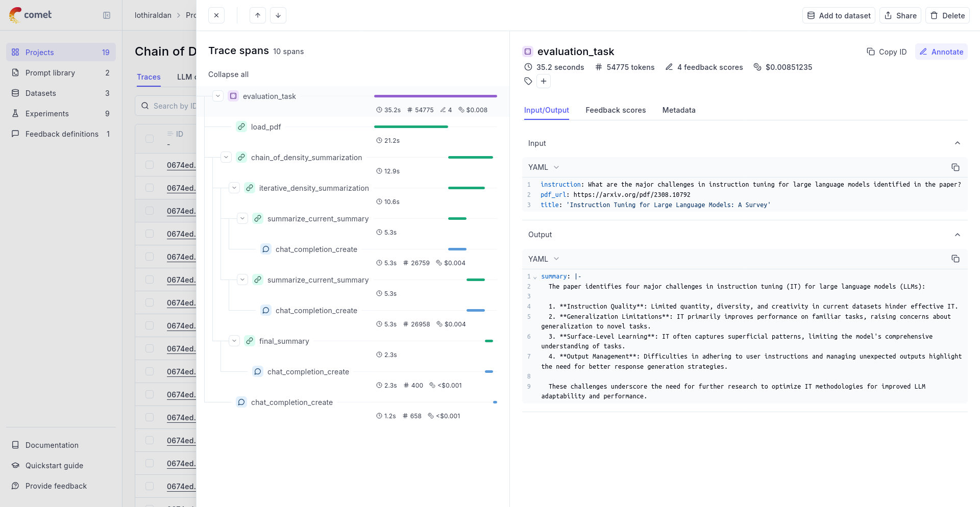
Task: Collapse all trace spans
Action: (x=228, y=74)
